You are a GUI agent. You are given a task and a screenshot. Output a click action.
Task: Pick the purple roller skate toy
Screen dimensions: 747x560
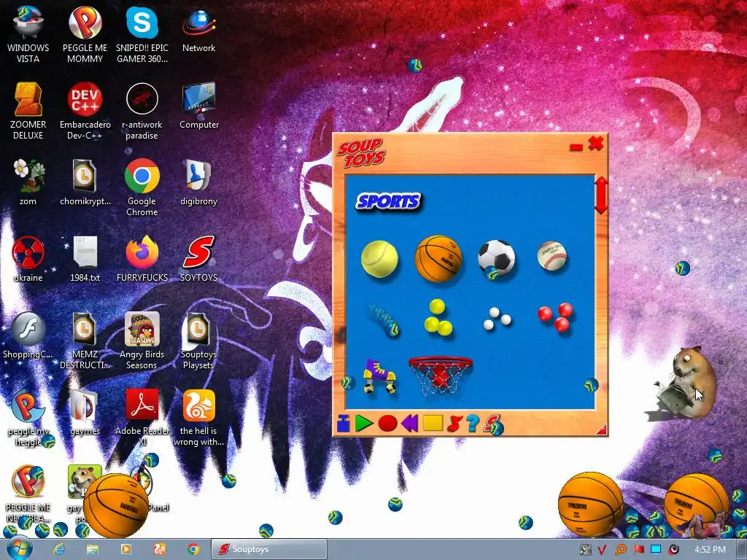(379, 376)
